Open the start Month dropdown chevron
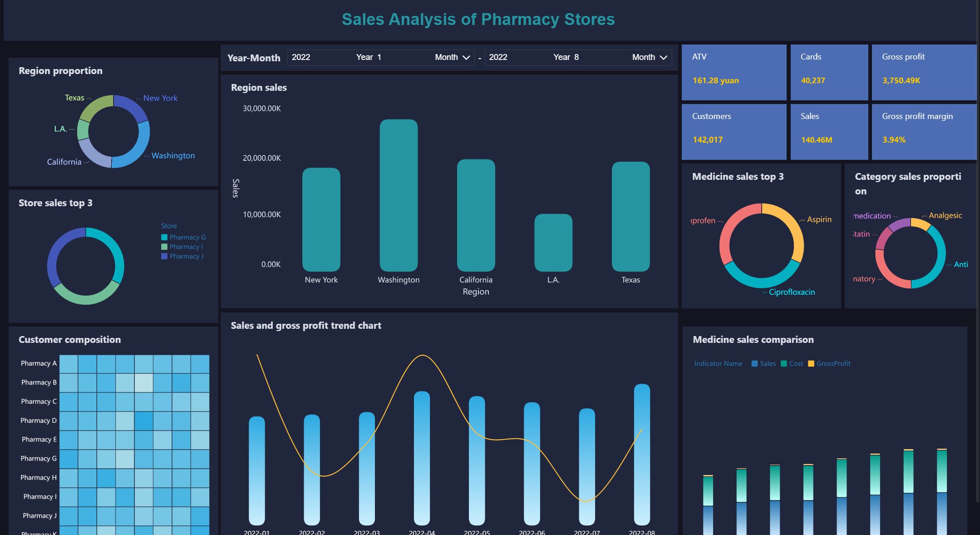 point(466,58)
